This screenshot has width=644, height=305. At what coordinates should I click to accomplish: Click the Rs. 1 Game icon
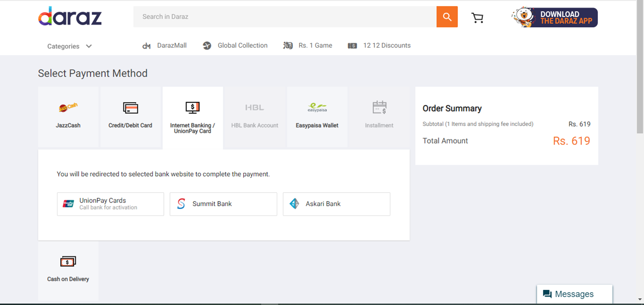288,46
